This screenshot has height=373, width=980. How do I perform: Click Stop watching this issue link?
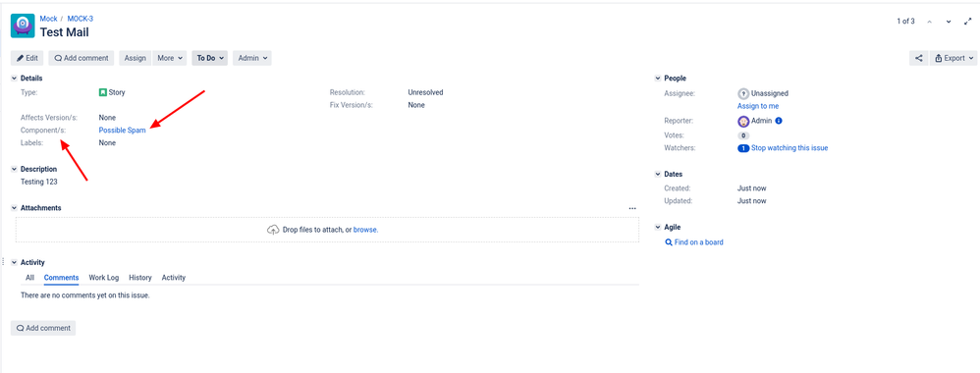click(789, 148)
